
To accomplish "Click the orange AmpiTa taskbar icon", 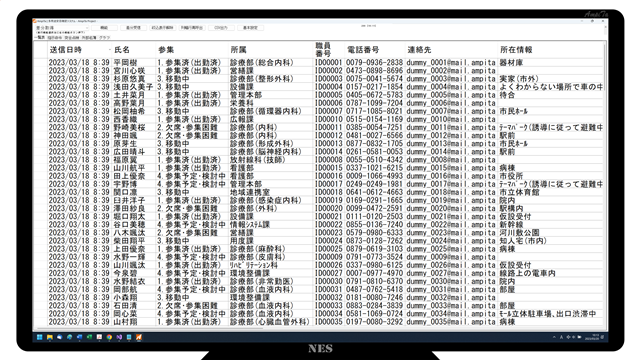I will [x=139, y=337].
